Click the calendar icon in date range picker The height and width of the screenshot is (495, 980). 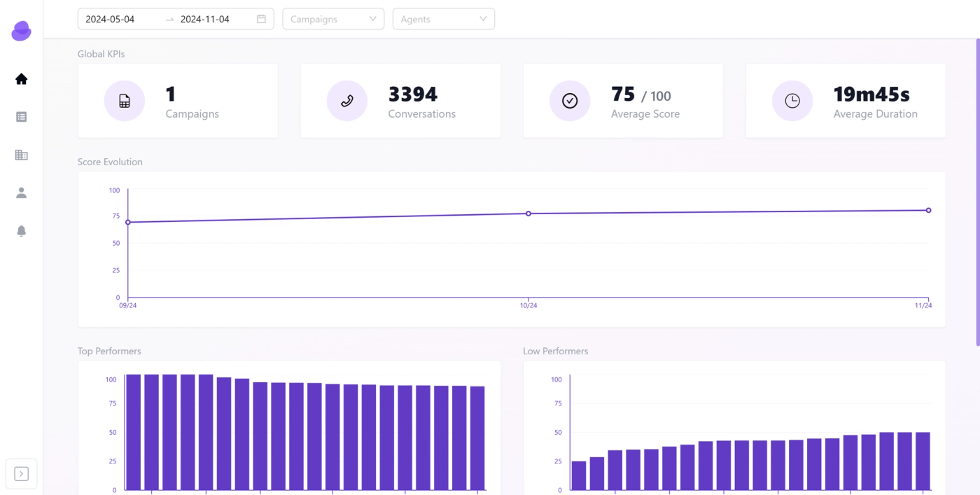click(261, 19)
